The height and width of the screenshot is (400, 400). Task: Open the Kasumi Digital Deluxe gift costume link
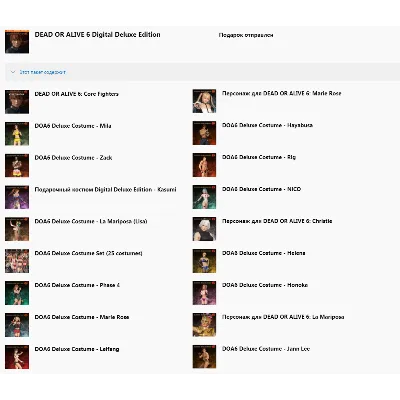[105, 189]
